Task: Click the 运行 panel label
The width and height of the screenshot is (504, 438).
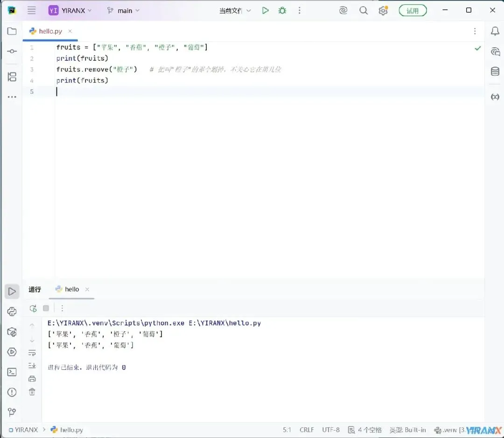Action: click(x=35, y=290)
